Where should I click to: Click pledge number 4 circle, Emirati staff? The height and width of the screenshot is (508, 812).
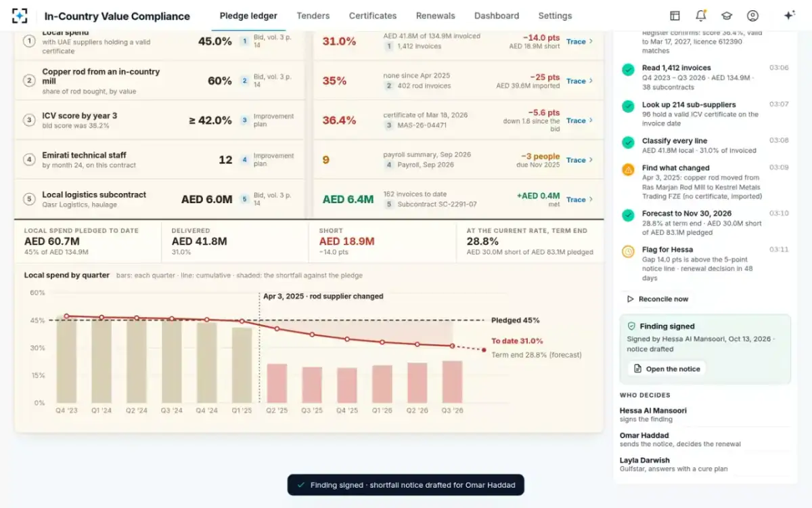pos(29,160)
